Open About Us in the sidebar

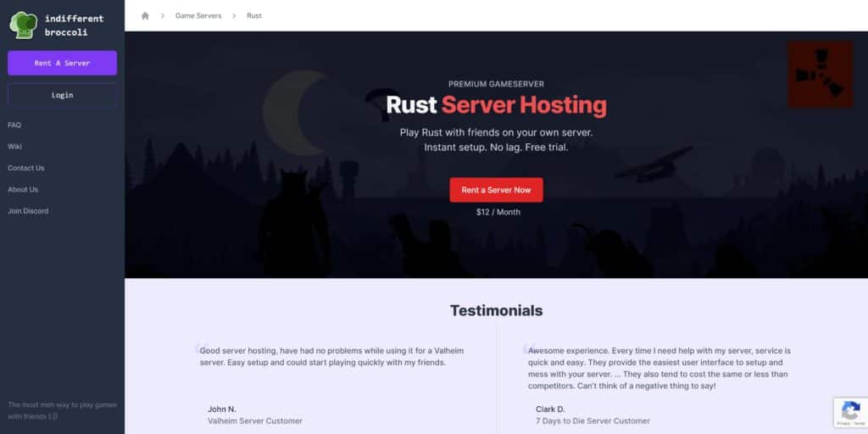tap(23, 189)
